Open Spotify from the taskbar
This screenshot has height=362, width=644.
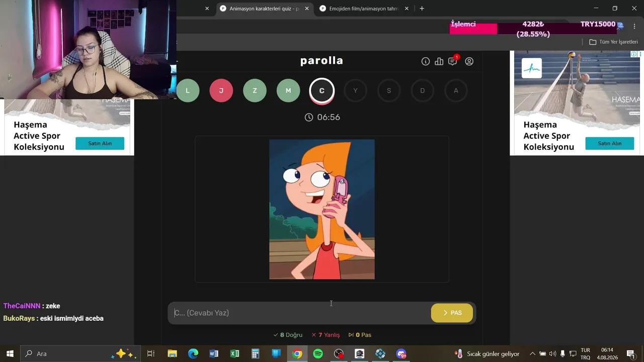(x=318, y=353)
